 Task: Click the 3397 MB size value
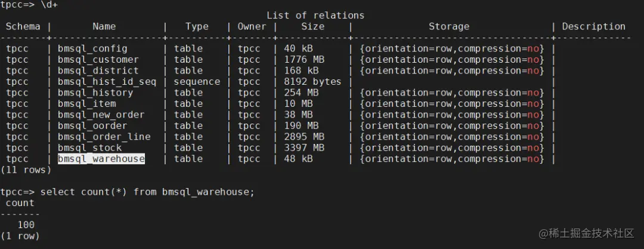[304, 147]
